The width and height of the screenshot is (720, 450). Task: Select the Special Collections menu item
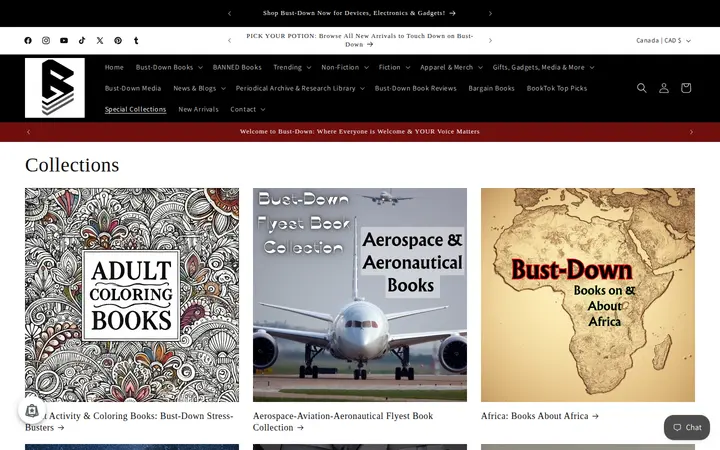tap(135, 109)
